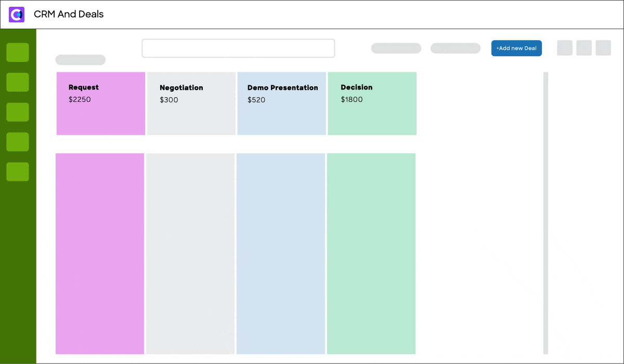Click the last icon in the top-right toolbar

tap(603, 48)
